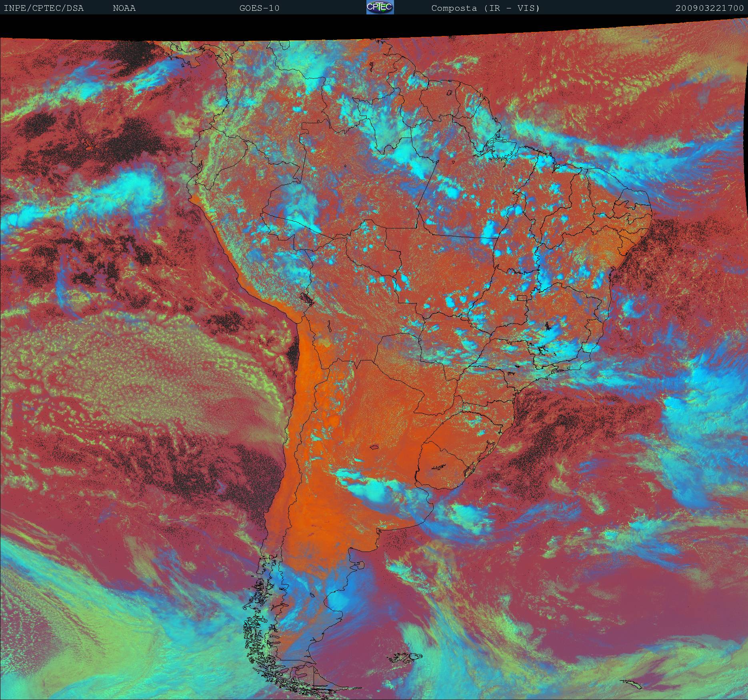The height and width of the screenshot is (700, 748).
Task: Select the Composta (IR - VIS) label
Action: pyautogui.click(x=486, y=8)
